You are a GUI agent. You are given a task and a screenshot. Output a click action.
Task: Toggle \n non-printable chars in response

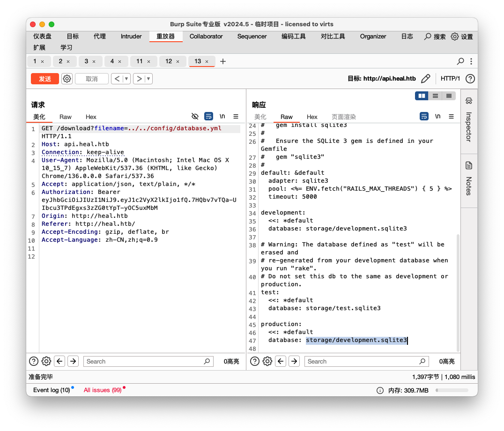[x=438, y=116]
